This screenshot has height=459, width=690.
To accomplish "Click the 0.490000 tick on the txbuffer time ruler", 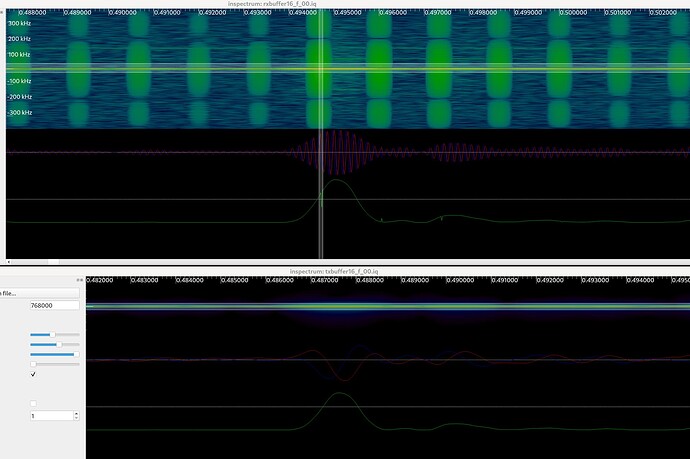I will (x=459, y=280).
